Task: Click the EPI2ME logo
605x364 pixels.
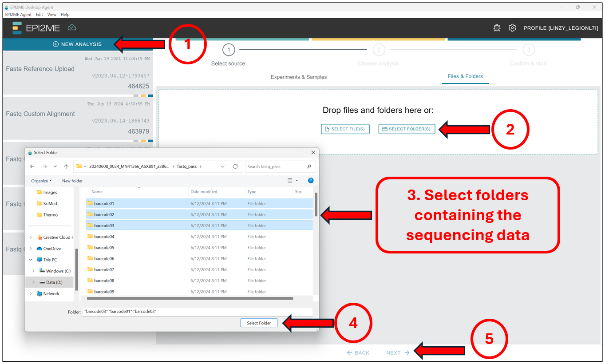Action: (36, 28)
